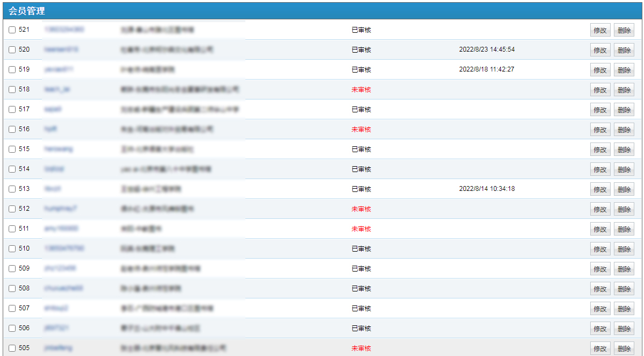Click the red 未审核 status in row 518
The width and height of the screenshot is (644, 356).
(x=361, y=90)
